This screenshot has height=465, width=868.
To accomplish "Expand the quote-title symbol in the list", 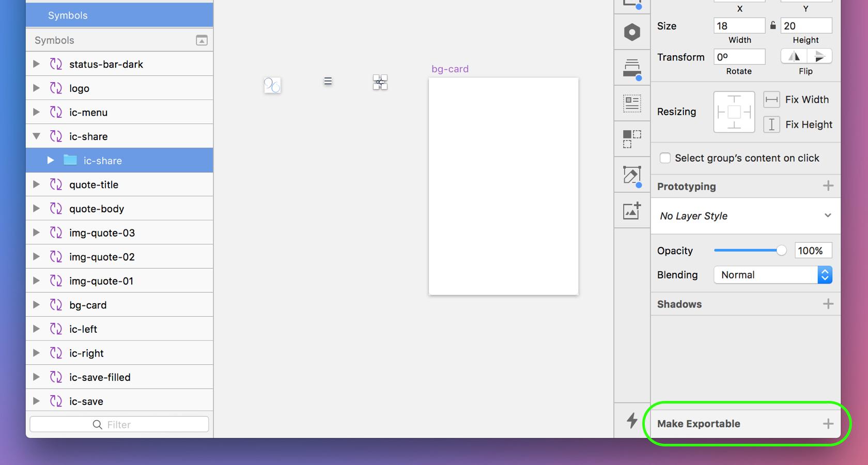I will (36, 184).
